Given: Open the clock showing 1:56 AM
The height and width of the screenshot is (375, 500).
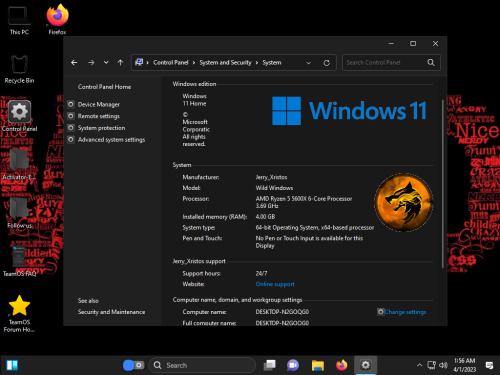Looking at the screenshot, I should [465, 365].
